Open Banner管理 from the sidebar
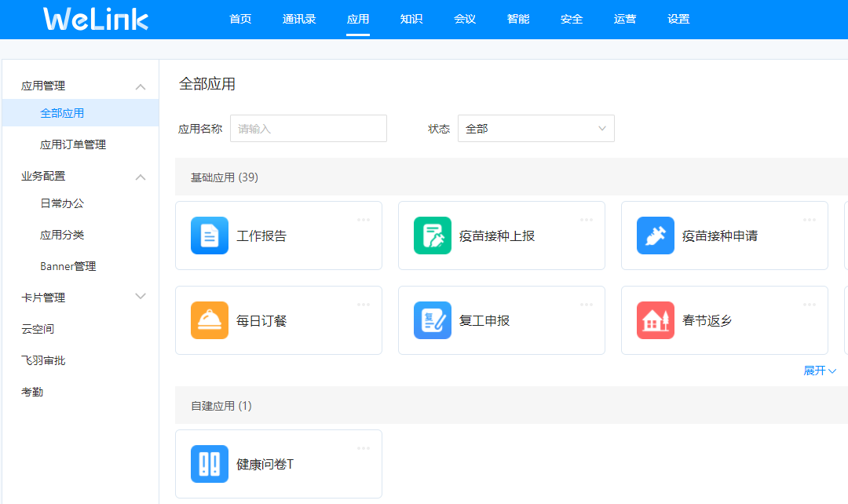Screen dimensions: 848x504 coord(69,266)
